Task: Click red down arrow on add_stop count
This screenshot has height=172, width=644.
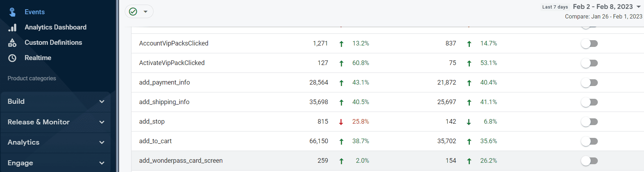Action: point(341,122)
